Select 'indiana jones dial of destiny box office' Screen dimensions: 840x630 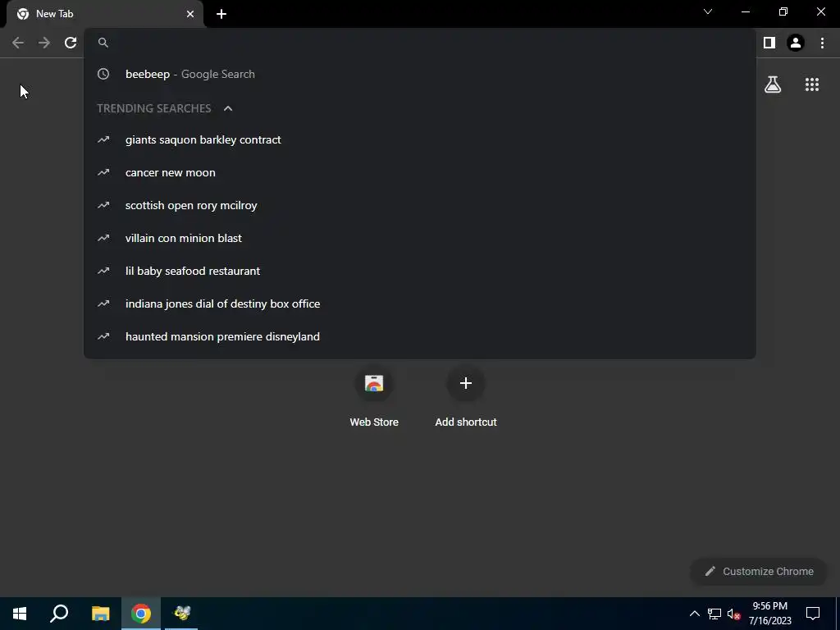pos(420,304)
